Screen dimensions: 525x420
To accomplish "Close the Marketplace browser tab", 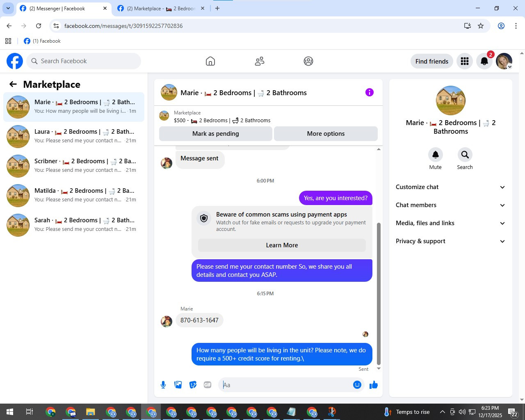I will click(202, 8).
